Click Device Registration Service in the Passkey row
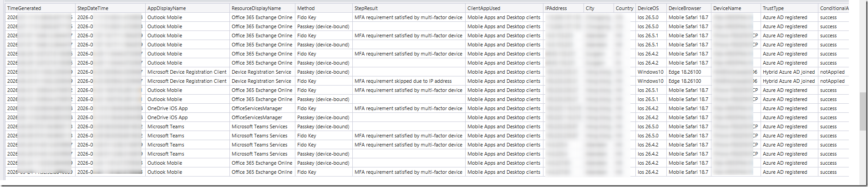This screenshot has height=187, width=868. tap(261, 72)
